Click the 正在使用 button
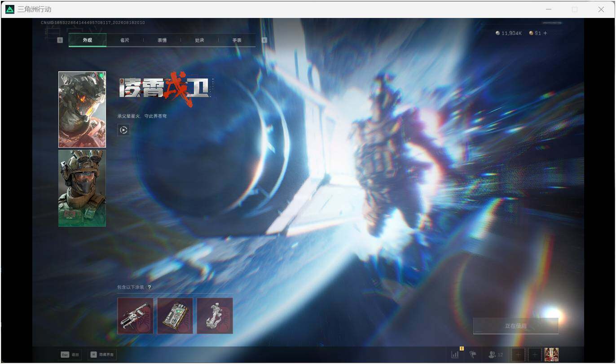 pos(515,326)
